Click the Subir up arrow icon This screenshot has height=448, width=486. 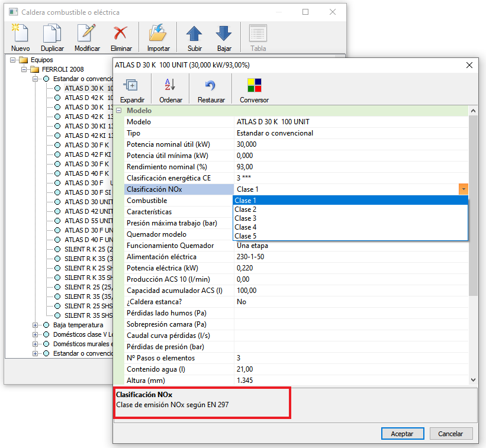click(x=194, y=33)
